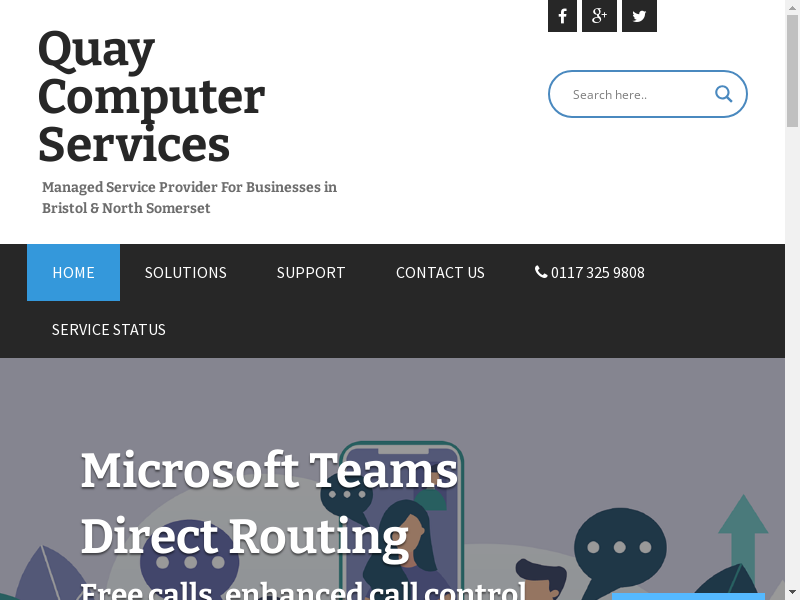
Task: Click the vertical scrollbar thumb
Action: click(792, 70)
